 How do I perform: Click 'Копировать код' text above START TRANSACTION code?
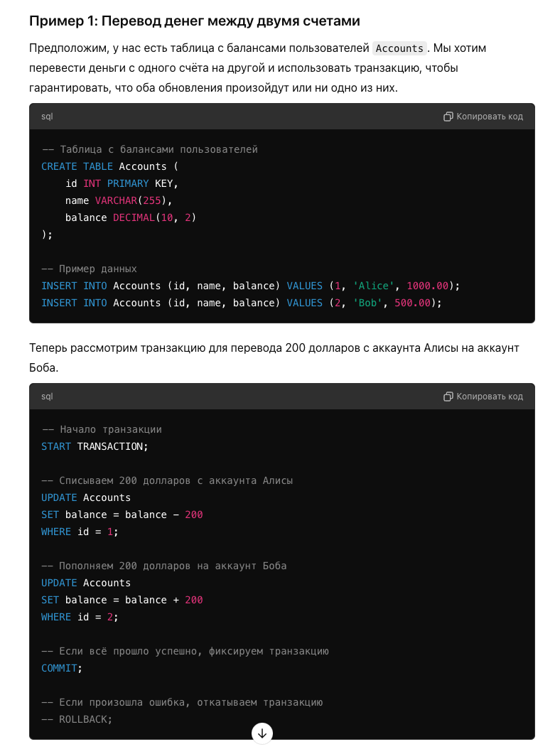[x=490, y=397]
